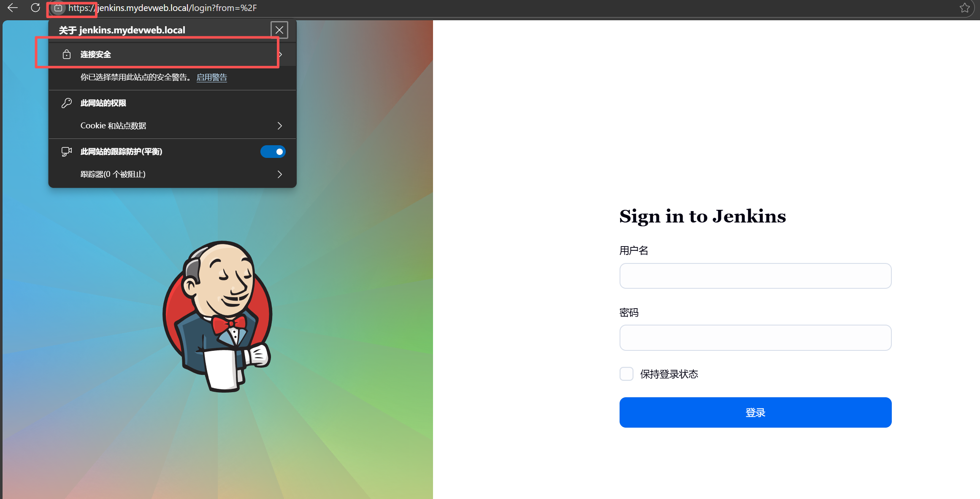
Task: Close the site info popup
Action: point(279,30)
